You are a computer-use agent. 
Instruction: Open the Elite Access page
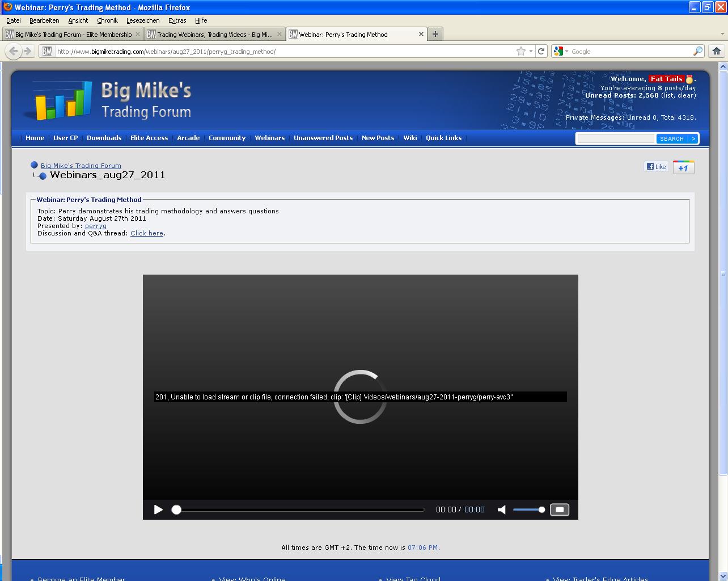pos(149,138)
